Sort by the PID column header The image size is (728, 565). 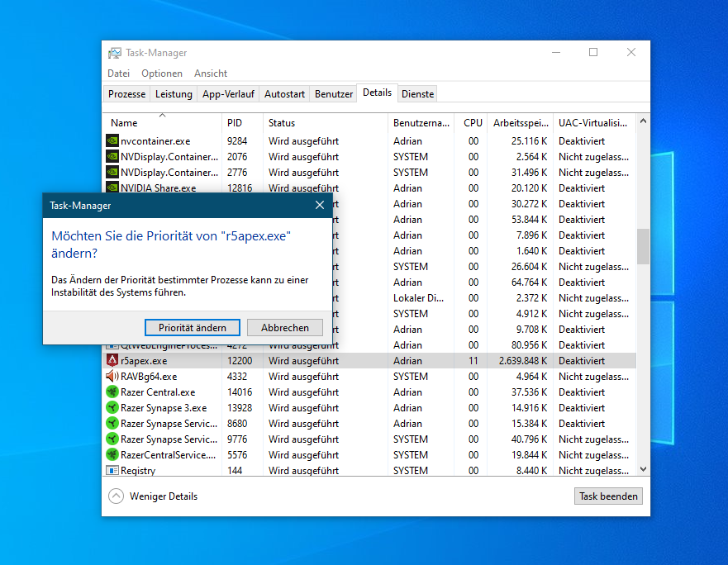coord(242,122)
